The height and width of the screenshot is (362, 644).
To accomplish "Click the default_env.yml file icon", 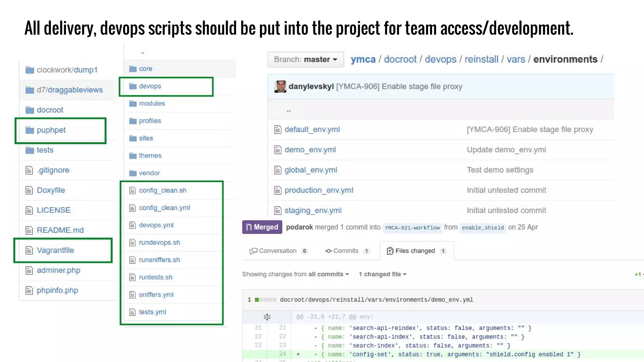I will click(277, 129).
